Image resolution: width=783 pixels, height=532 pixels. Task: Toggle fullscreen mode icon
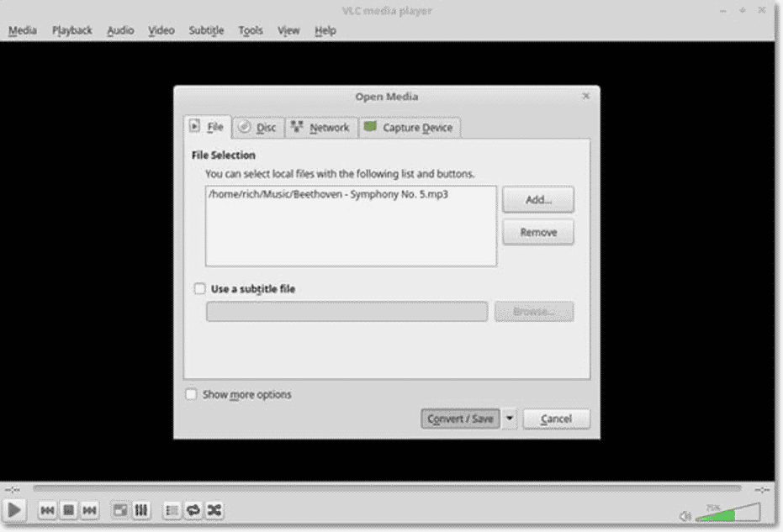pos(120,509)
